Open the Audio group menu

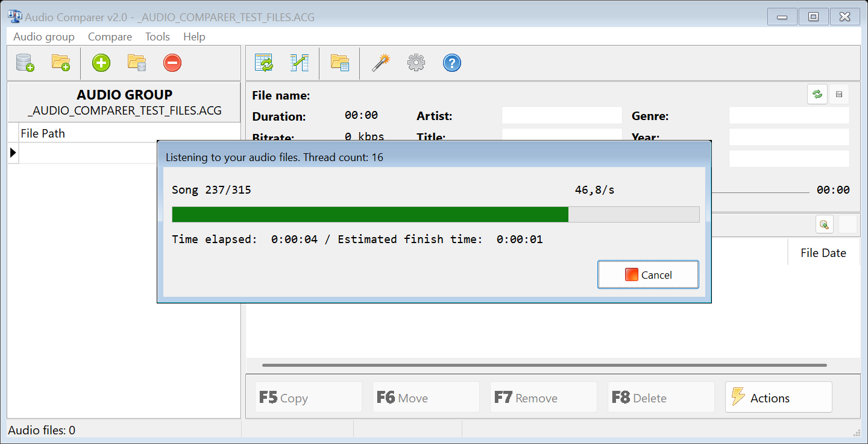pos(44,37)
